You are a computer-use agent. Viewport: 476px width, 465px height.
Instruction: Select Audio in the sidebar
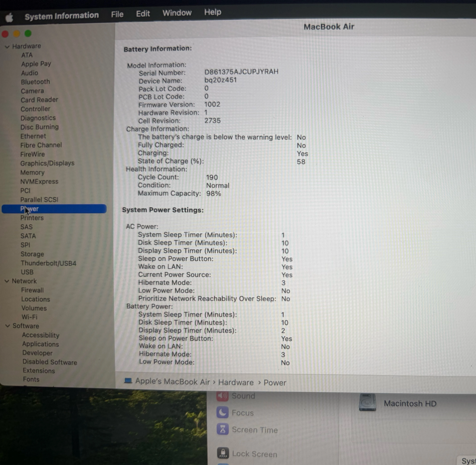[30, 73]
